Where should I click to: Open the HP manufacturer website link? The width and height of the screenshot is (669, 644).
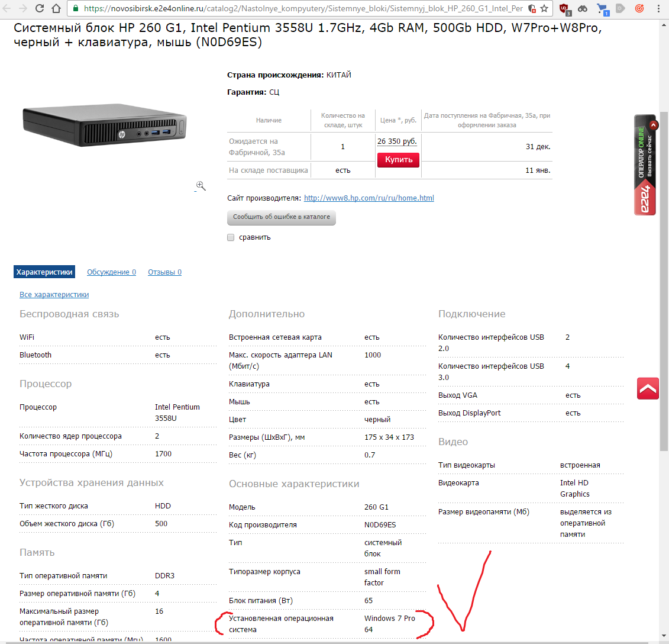click(x=369, y=198)
